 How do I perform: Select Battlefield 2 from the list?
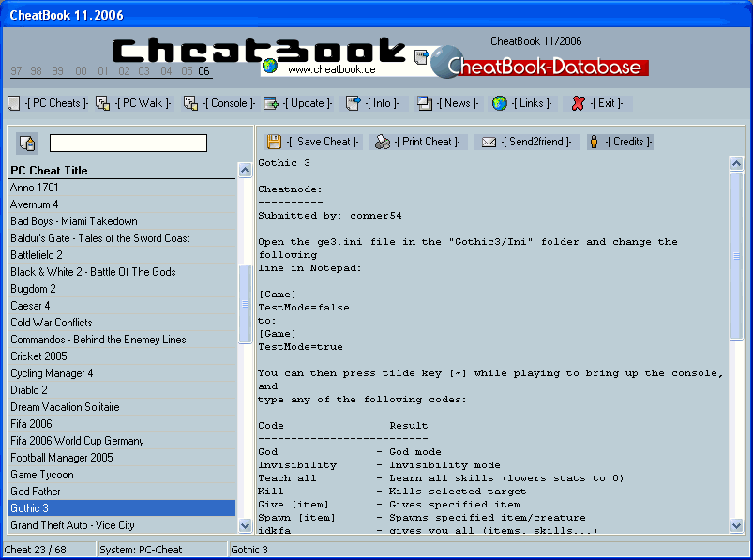pos(122,255)
